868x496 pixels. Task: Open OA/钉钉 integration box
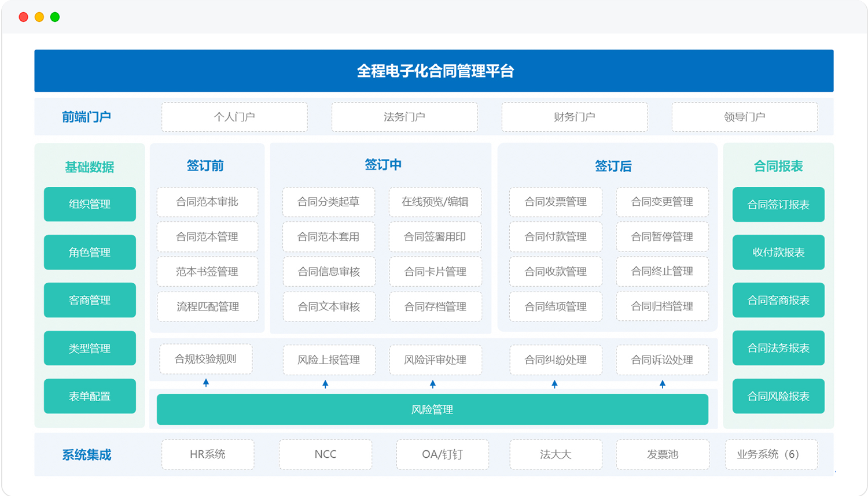point(442,454)
